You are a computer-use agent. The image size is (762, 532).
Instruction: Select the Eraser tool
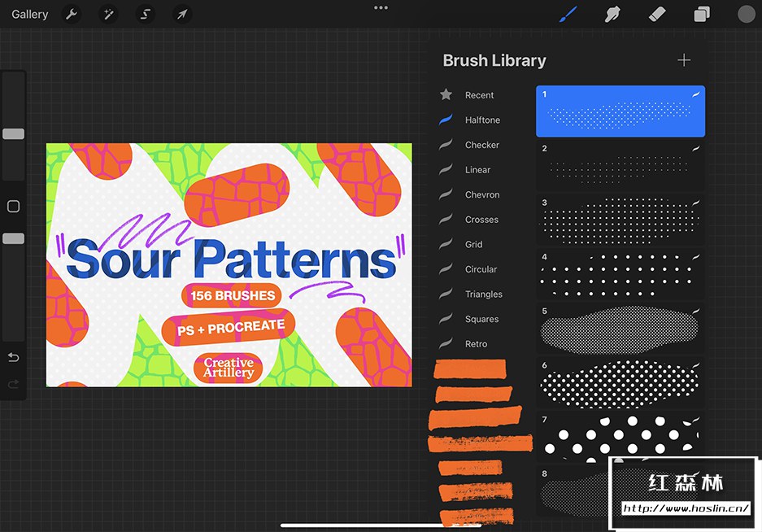[657, 14]
